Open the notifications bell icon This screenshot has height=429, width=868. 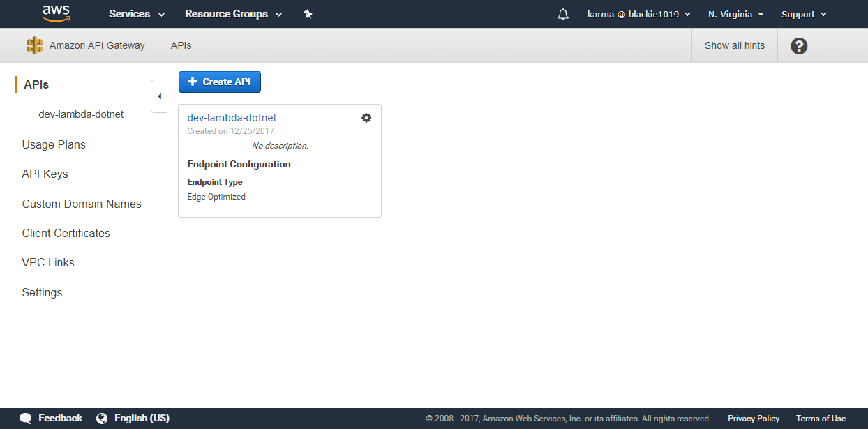click(x=563, y=15)
